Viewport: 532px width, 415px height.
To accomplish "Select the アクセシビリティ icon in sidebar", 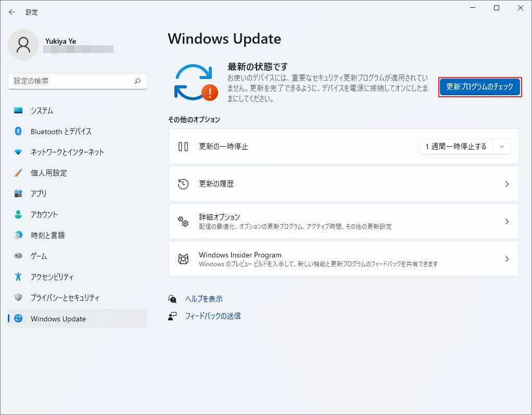I will point(19,277).
